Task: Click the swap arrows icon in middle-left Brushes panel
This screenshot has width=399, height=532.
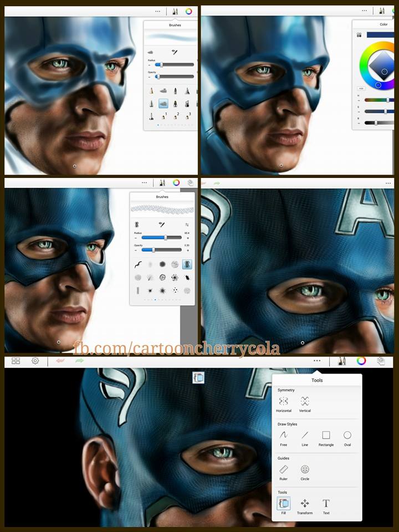Action: [x=187, y=224]
